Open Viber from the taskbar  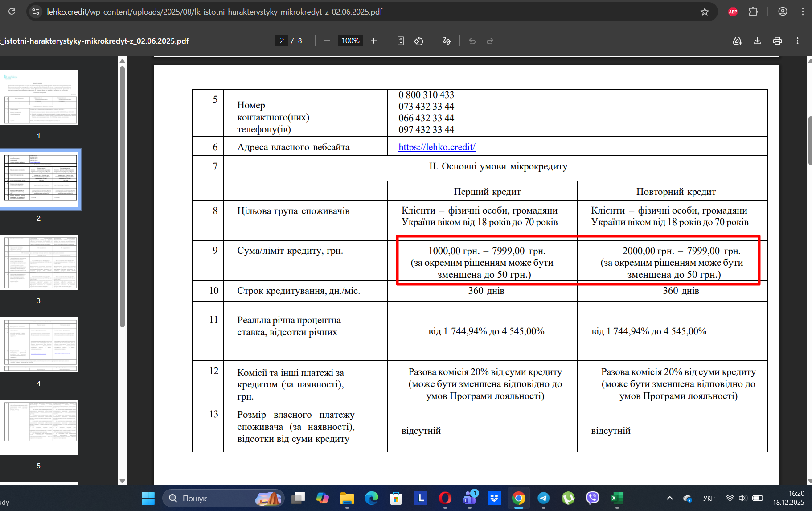point(592,498)
